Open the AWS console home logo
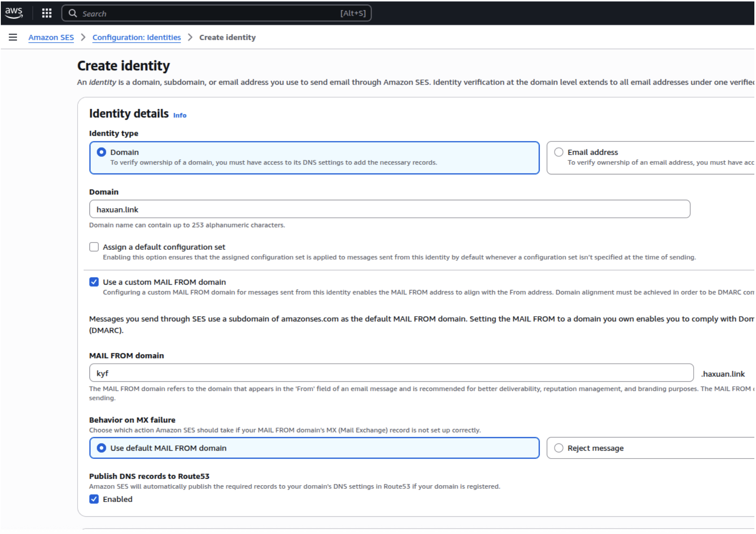Image resolution: width=756 pixels, height=534 pixels. 14,13
